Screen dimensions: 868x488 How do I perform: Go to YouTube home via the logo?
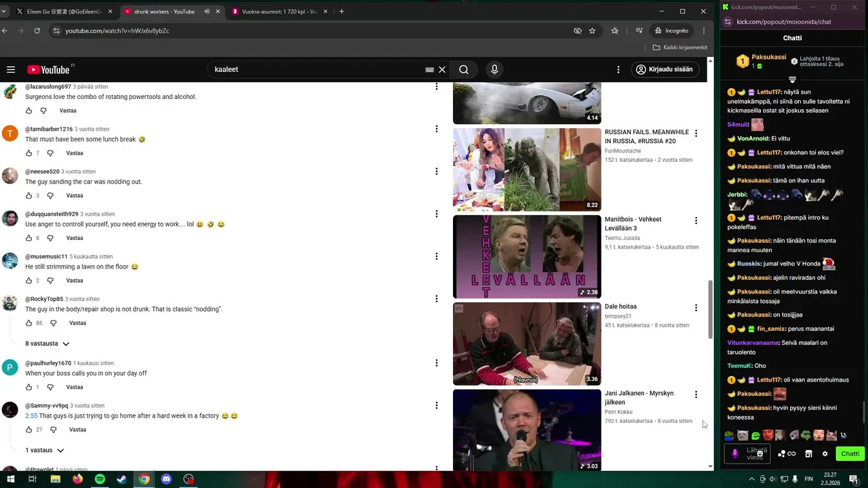48,70
